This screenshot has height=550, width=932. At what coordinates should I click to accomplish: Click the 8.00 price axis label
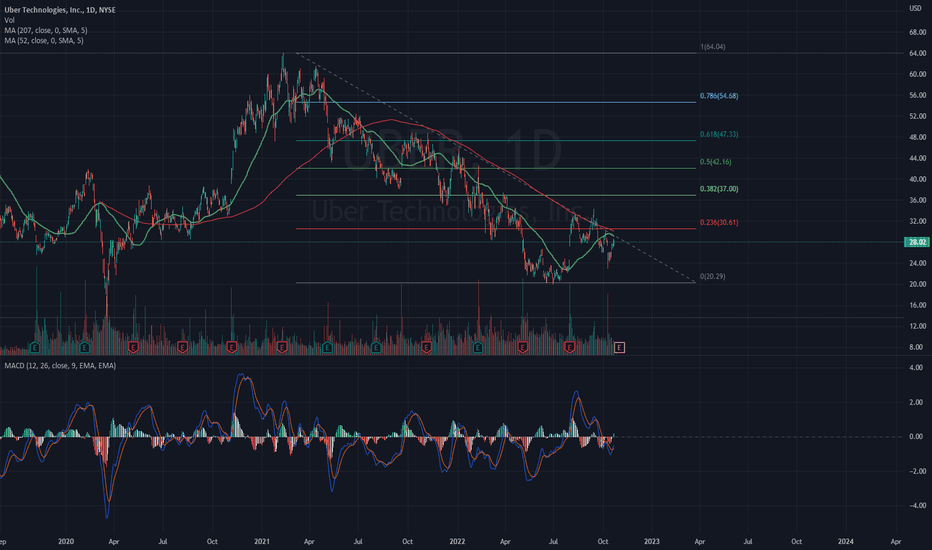click(916, 347)
